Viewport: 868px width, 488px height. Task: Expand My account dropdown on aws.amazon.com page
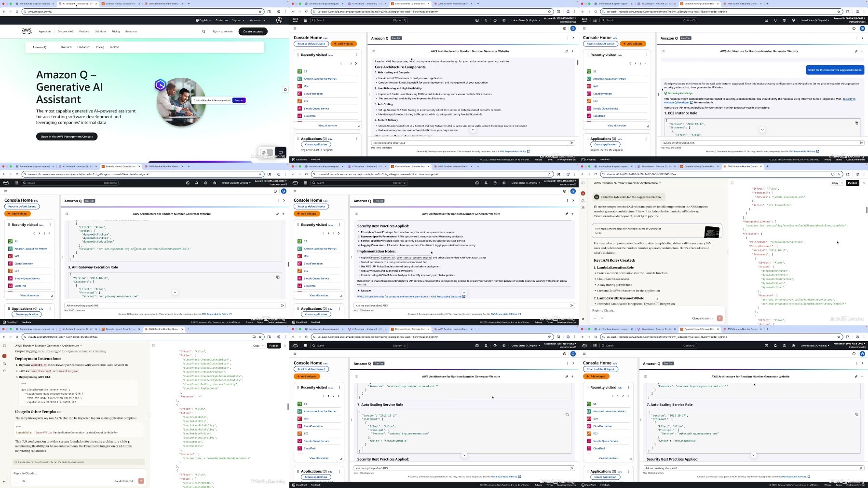pyautogui.click(x=257, y=20)
